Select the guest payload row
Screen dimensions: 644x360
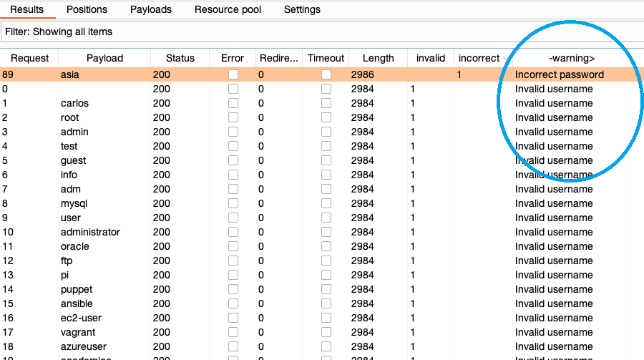[x=322, y=160]
